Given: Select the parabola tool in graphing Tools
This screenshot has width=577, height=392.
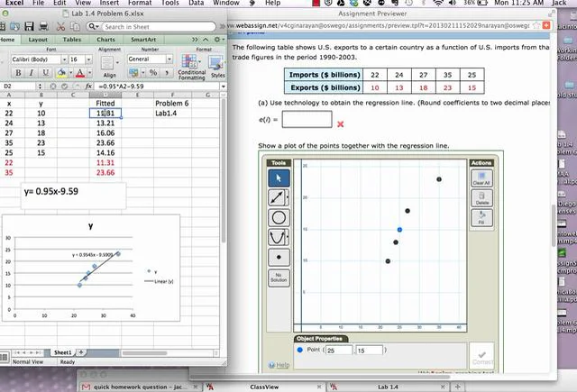Looking at the screenshot, I should coord(279,237).
